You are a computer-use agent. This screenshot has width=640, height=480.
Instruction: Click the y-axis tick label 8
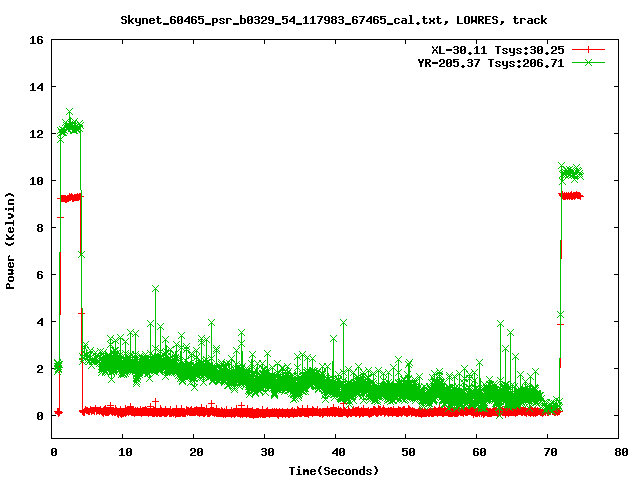point(40,228)
